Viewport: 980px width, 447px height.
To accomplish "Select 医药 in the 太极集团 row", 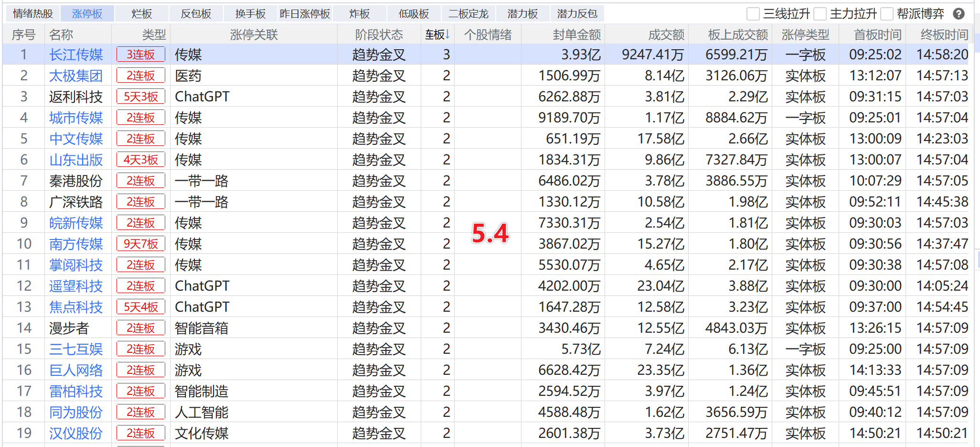I will [188, 76].
